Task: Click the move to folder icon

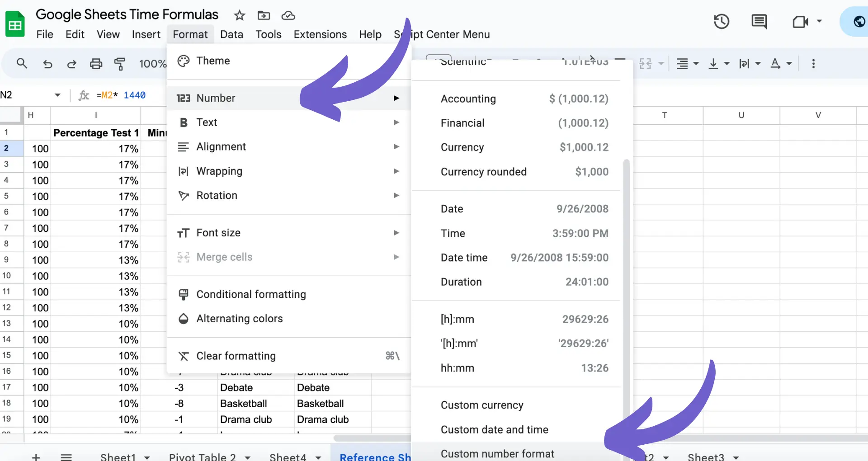Action: [264, 15]
